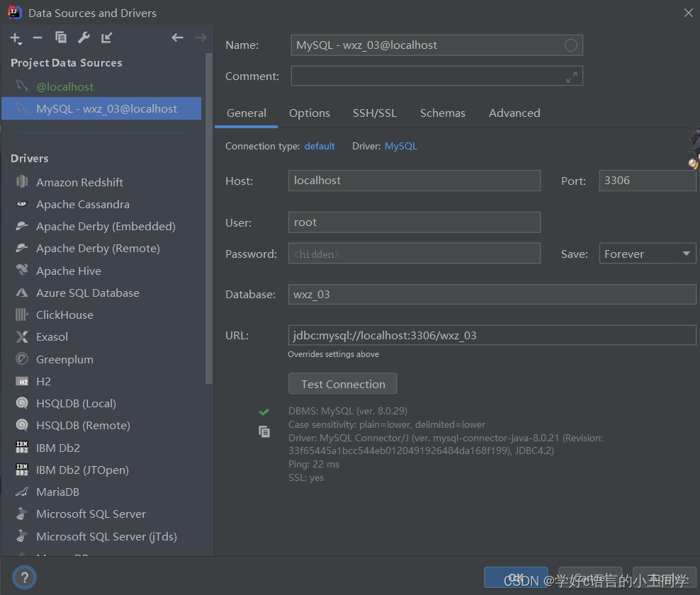Remove selected data source with minus icon
The image size is (700, 595).
(38, 38)
